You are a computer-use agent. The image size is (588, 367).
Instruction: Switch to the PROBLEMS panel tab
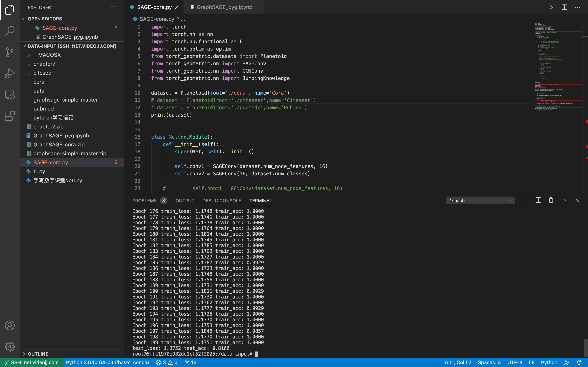(x=144, y=201)
